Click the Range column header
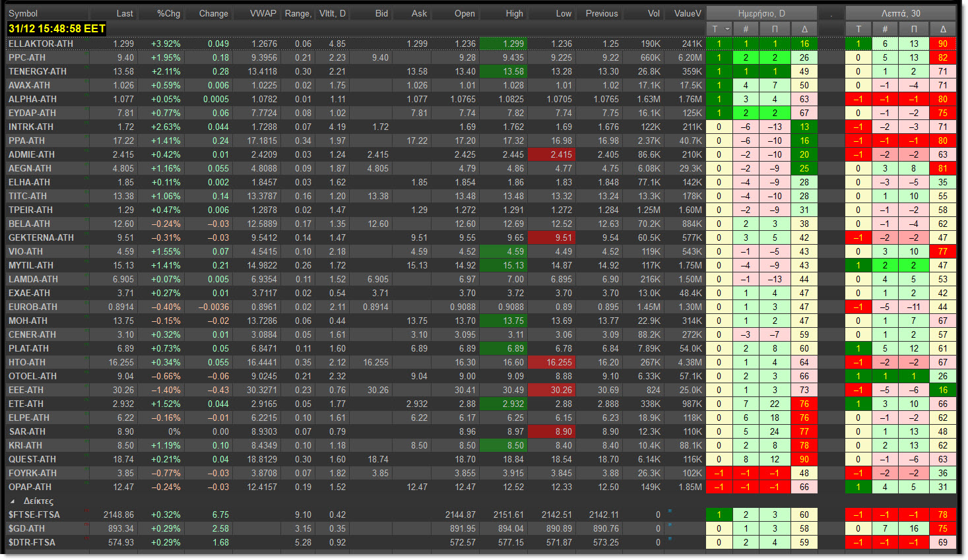Viewport: 968px width, 560px height. 298,13
